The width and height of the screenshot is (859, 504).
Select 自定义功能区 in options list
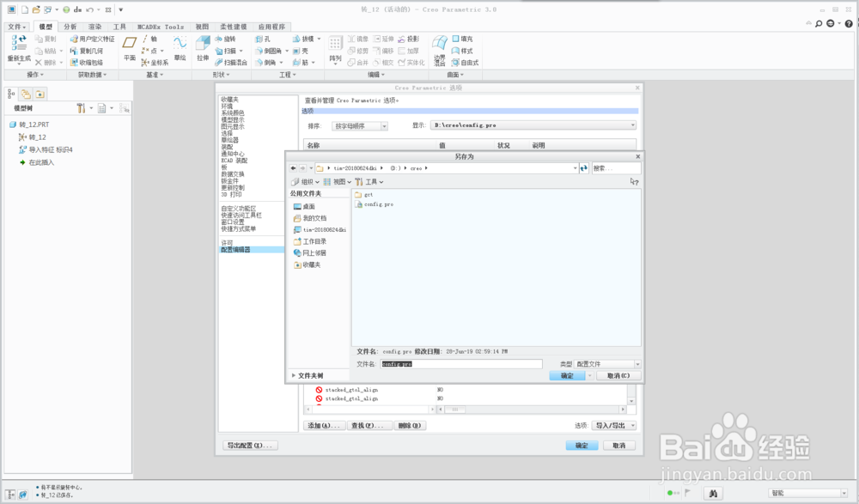[x=238, y=209]
